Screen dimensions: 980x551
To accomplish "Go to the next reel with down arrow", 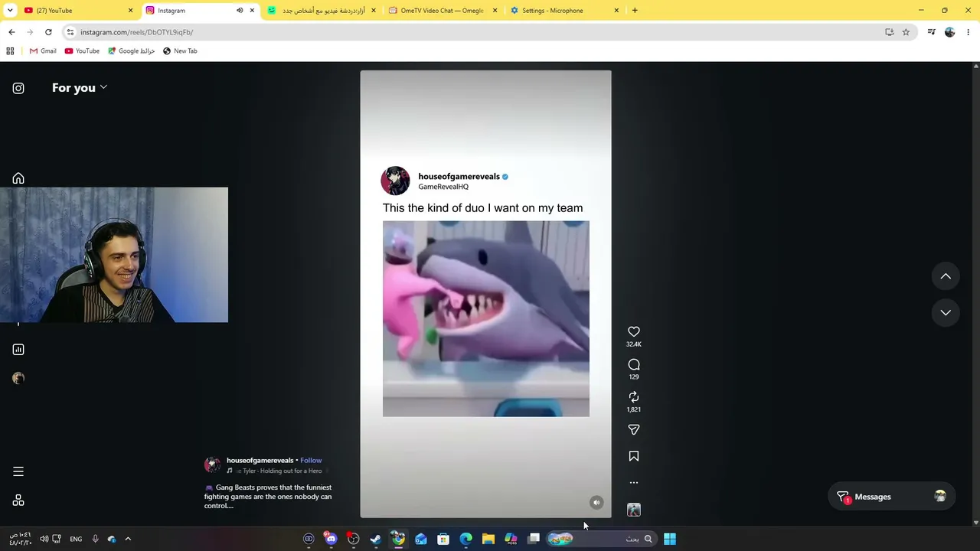I will [946, 312].
